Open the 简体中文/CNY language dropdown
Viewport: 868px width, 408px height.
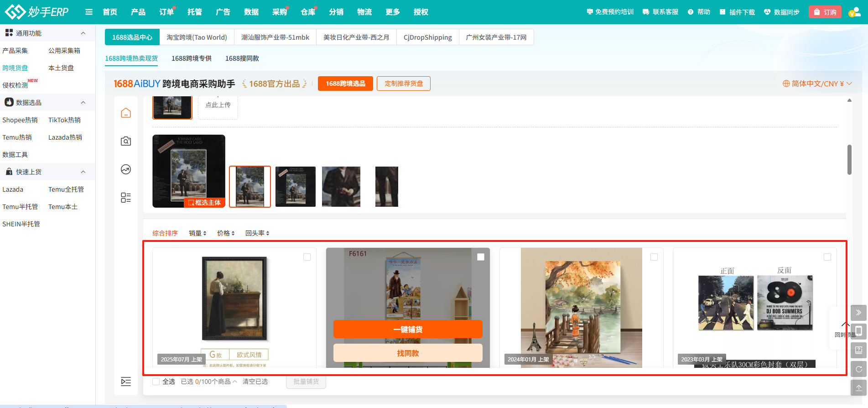tap(817, 84)
